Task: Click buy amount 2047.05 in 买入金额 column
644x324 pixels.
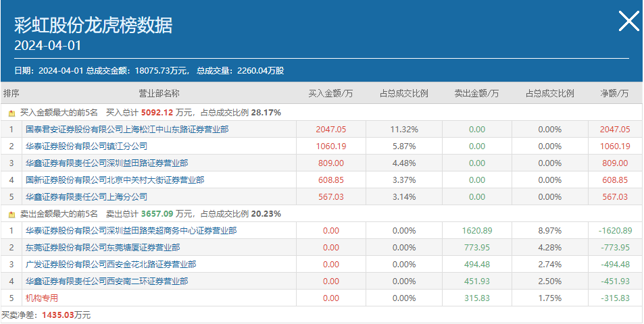Action: [x=331, y=129]
